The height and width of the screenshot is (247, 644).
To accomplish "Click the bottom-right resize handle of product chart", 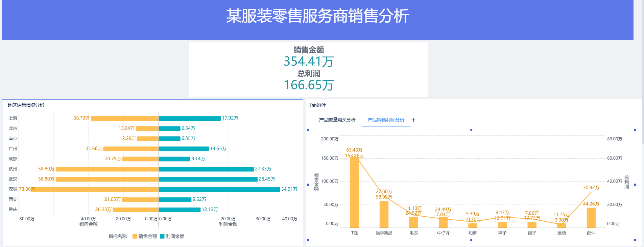I will (635, 240).
